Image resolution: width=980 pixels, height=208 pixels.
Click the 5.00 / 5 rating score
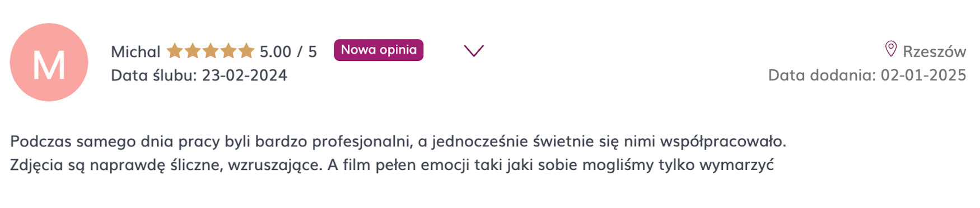288,51
